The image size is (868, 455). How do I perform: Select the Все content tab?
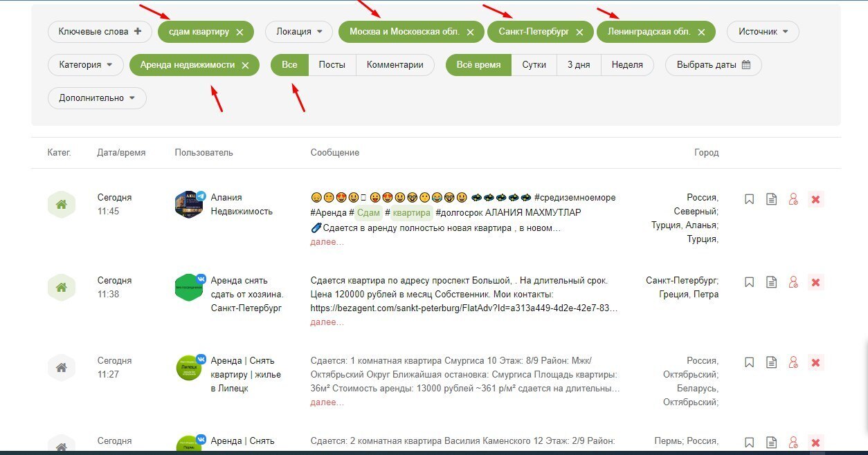point(289,64)
